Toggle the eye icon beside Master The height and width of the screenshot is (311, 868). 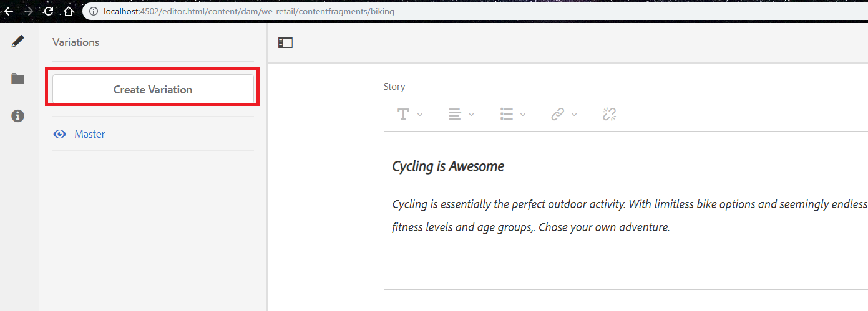[x=60, y=134]
